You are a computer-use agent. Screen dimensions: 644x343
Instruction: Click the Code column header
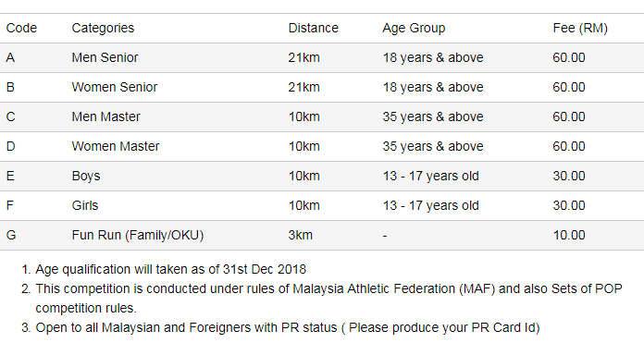tap(21, 28)
